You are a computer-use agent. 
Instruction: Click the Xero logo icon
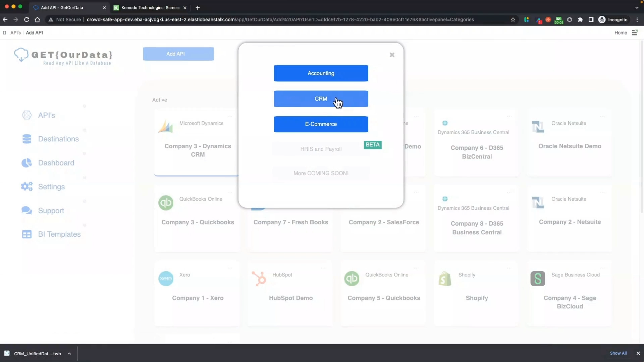click(x=166, y=279)
